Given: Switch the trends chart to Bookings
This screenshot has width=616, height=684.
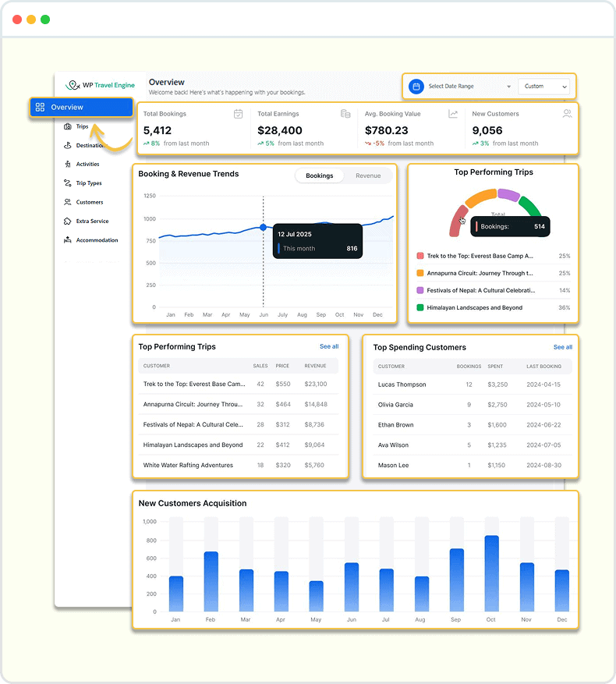Looking at the screenshot, I should pyautogui.click(x=320, y=175).
